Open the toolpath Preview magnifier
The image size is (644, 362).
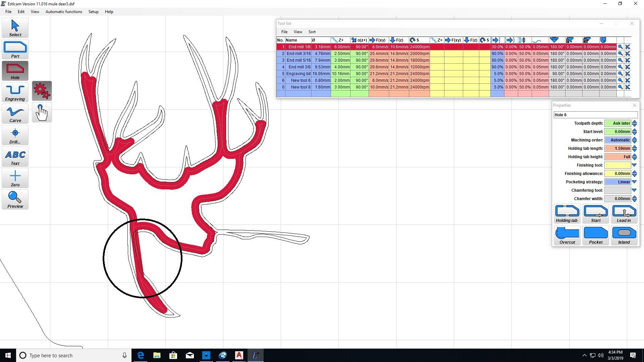(15, 199)
